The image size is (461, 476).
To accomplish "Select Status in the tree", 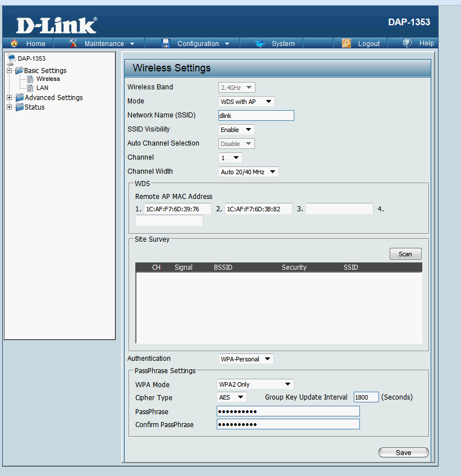I will coord(35,107).
